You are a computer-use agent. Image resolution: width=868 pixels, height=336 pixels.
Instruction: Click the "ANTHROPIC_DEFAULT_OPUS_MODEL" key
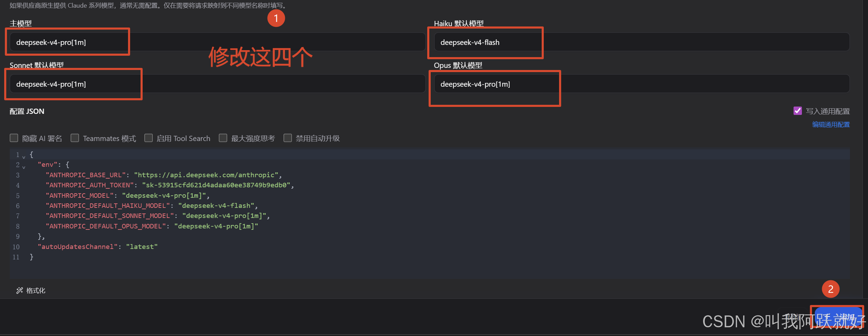(106, 226)
